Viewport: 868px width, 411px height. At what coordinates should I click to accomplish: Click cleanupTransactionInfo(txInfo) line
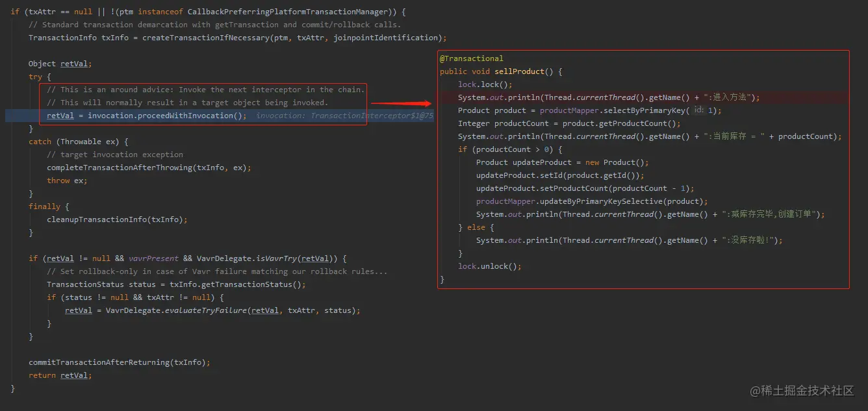pos(117,219)
